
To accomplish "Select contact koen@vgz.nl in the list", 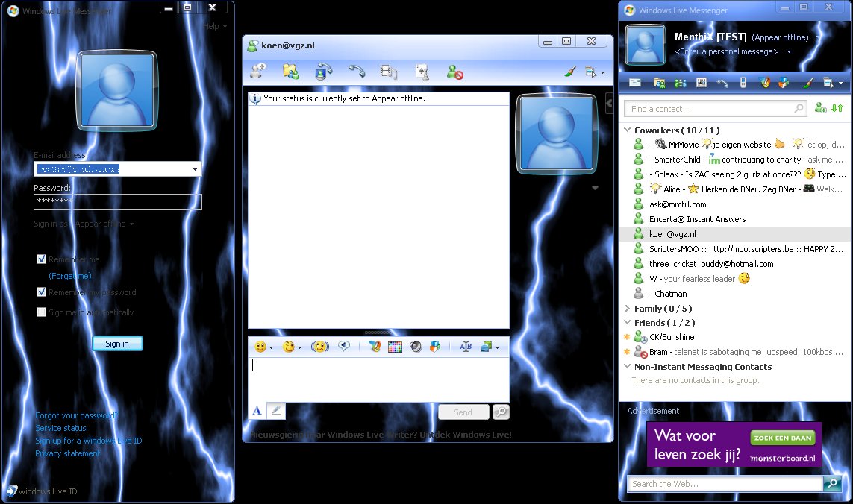I will coord(735,234).
